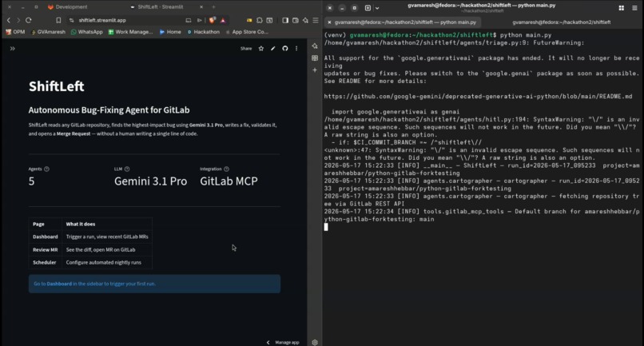Screen dimensions: 644x346
Task: Open the Home bookmark
Action: [x=170, y=32]
